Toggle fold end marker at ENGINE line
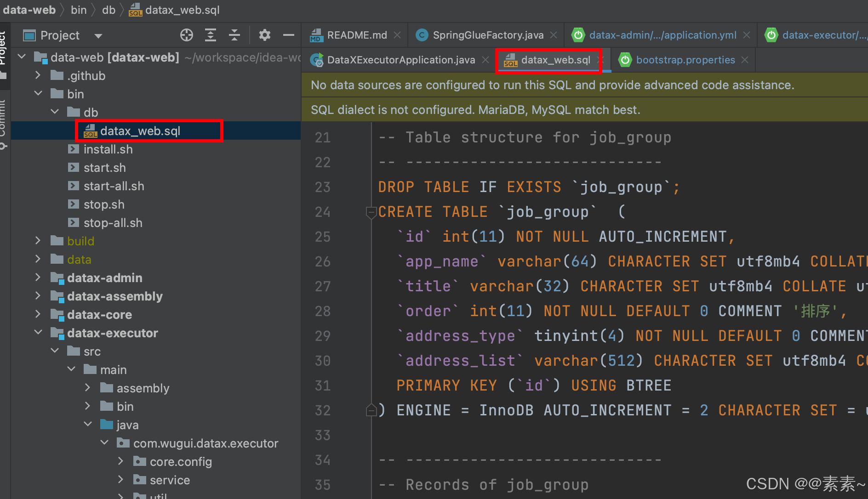 371,410
